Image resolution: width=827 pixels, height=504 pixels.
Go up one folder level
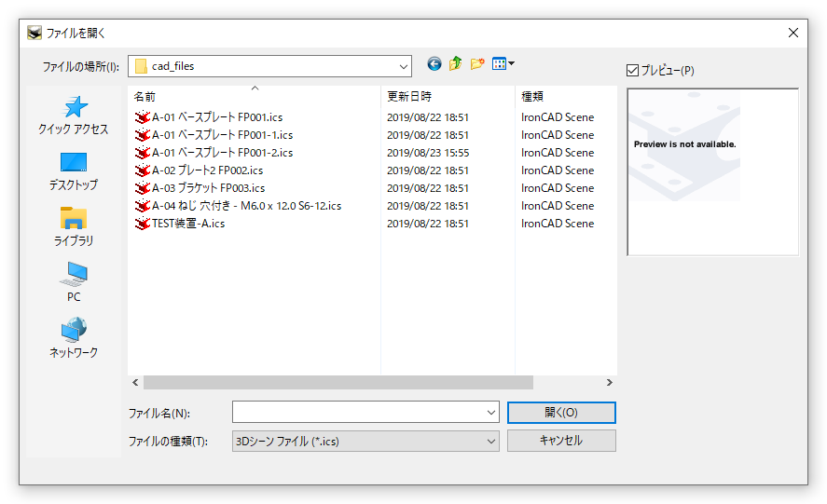[x=455, y=63]
